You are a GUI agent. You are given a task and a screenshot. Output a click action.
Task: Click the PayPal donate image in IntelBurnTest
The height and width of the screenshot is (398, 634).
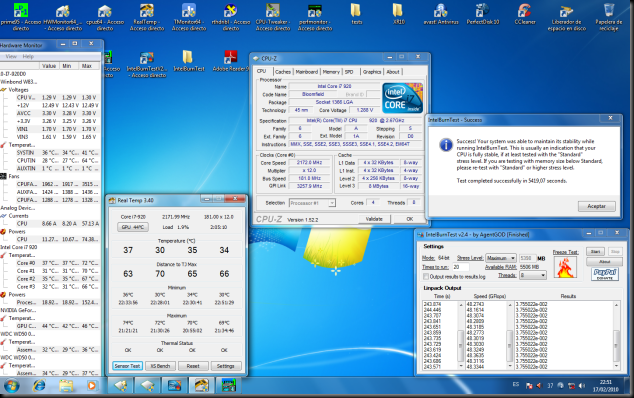click(x=605, y=274)
